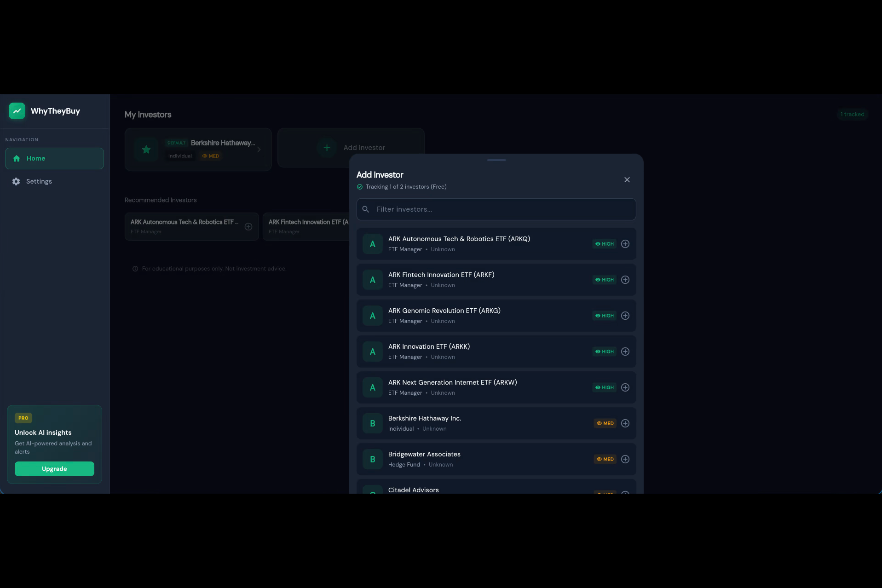Grab the sheet drag handle at dialog top
882x588 pixels.
[496, 160]
